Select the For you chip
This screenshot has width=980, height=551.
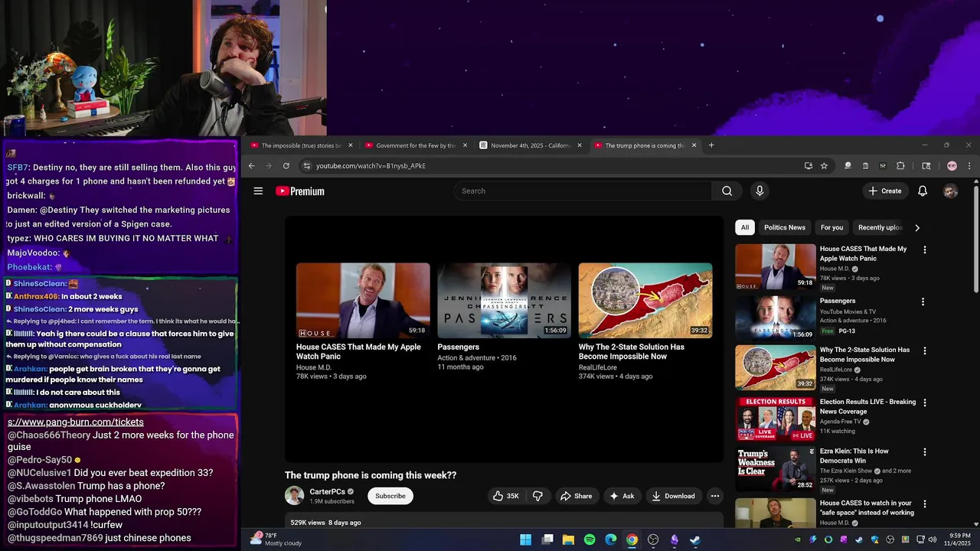[x=831, y=227]
